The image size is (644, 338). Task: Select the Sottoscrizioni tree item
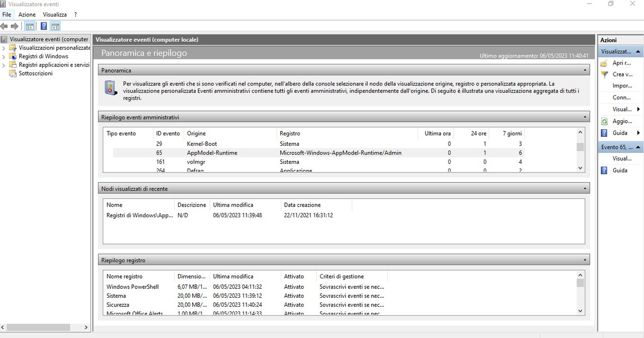tap(35, 73)
